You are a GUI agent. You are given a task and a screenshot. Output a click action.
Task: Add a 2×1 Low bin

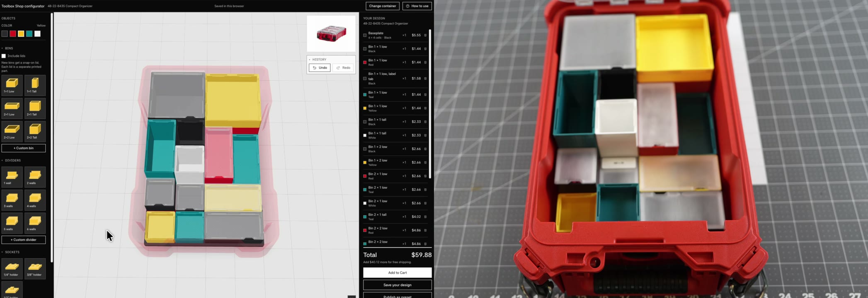pyautogui.click(x=12, y=108)
